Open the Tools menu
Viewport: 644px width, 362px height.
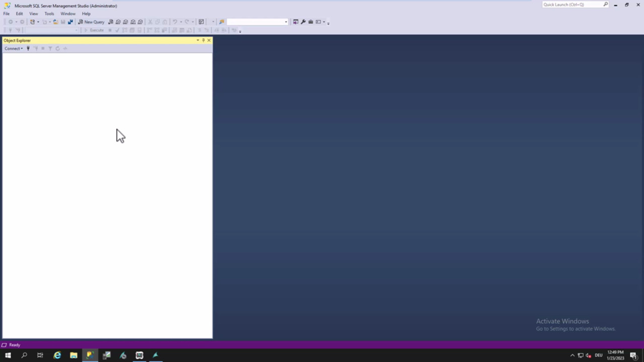click(49, 14)
